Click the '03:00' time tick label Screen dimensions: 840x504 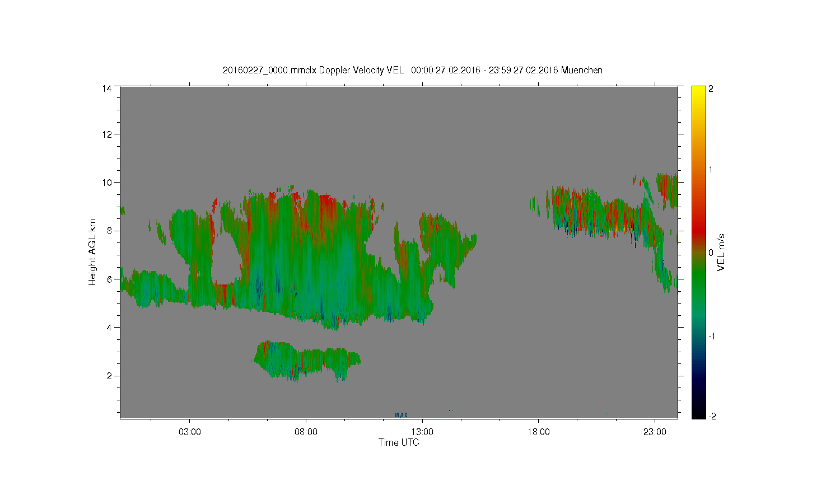point(189,432)
